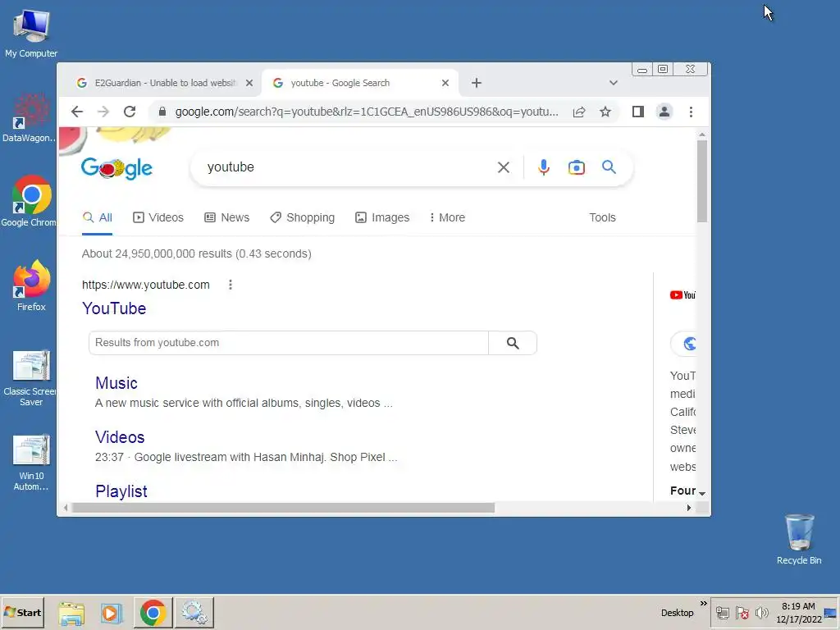Start voice search with the microphone
Image resolution: width=840 pixels, height=630 pixels.
(x=544, y=167)
